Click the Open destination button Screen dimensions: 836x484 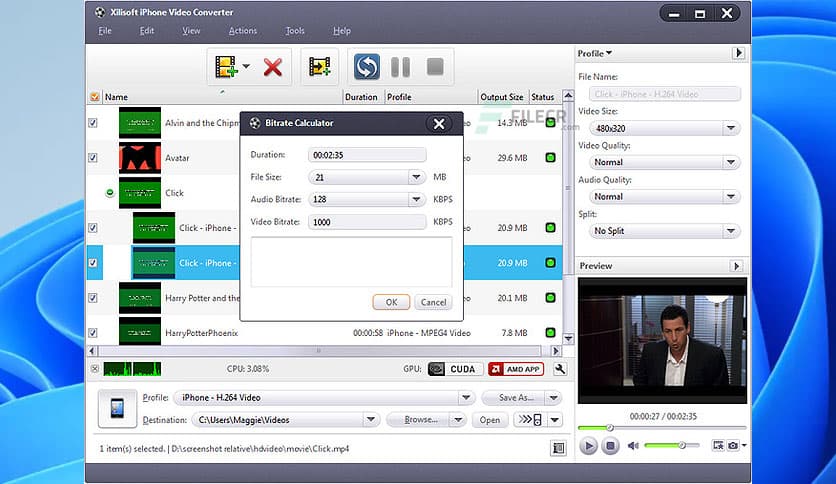pyautogui.click(x=489, y=420)
